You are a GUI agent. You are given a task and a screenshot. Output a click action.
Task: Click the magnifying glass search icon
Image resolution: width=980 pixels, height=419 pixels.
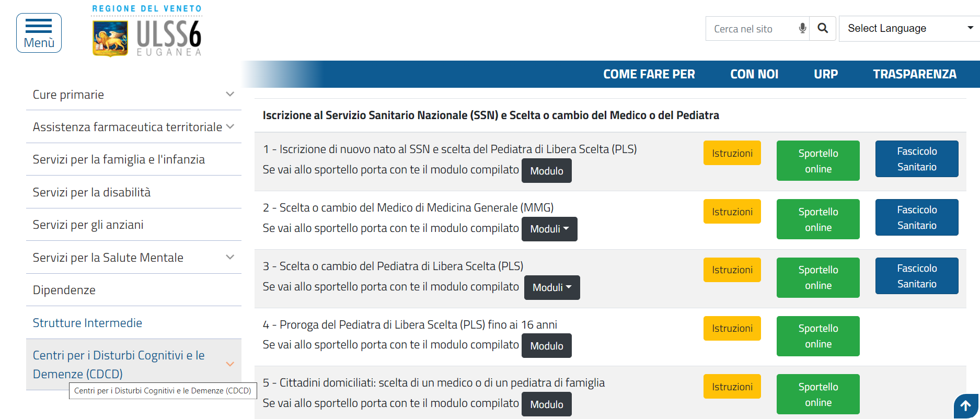tap(823, 28)
